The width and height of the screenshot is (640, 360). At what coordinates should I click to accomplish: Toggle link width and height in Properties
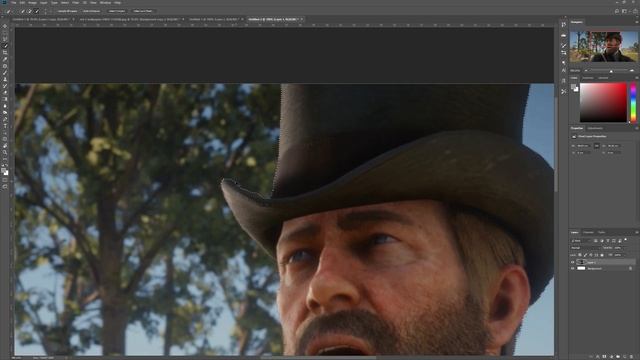[x=597, y=146]
